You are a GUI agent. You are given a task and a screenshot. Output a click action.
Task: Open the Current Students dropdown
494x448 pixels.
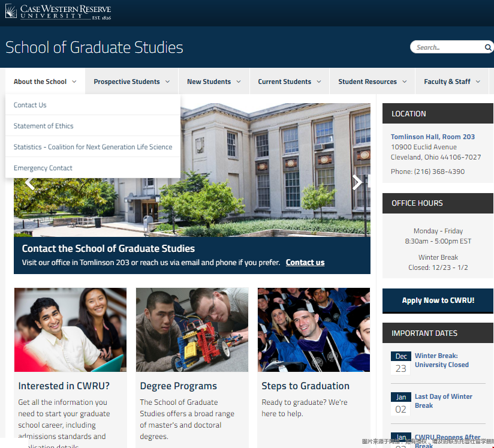coord(289,82)
